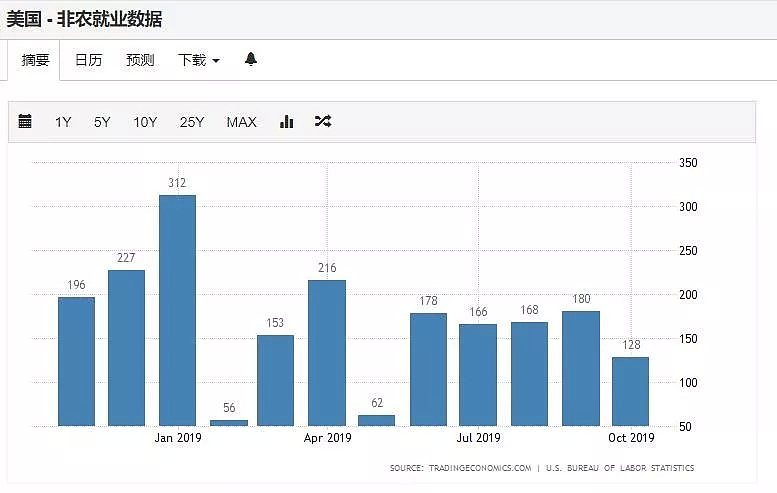Click the 100 y-axis value

tap(688, 383)
